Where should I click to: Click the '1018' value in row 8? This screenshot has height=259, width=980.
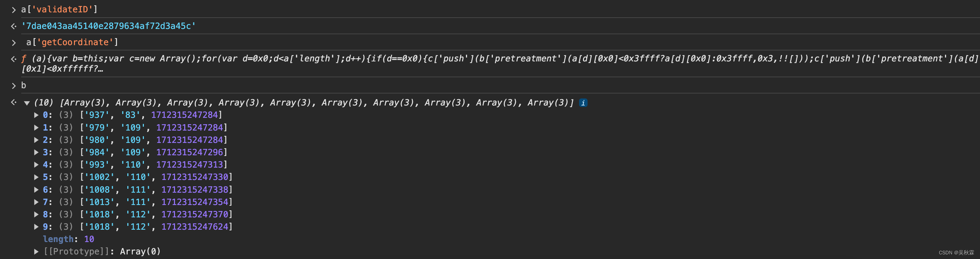click(99, 214)
